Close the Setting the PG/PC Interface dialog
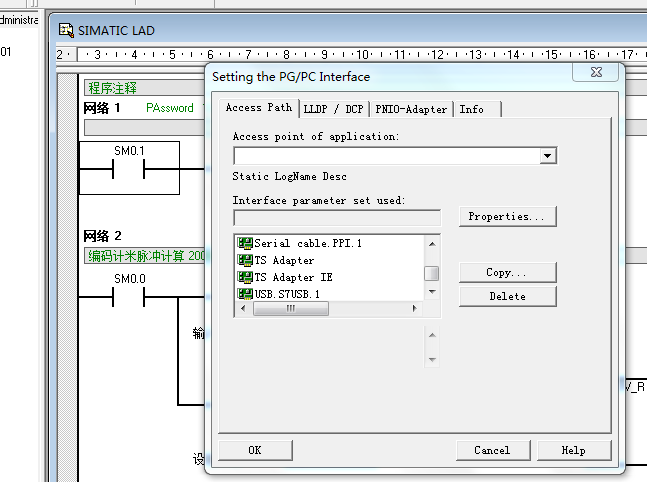The image size is (647, 482). pos(596,72)
